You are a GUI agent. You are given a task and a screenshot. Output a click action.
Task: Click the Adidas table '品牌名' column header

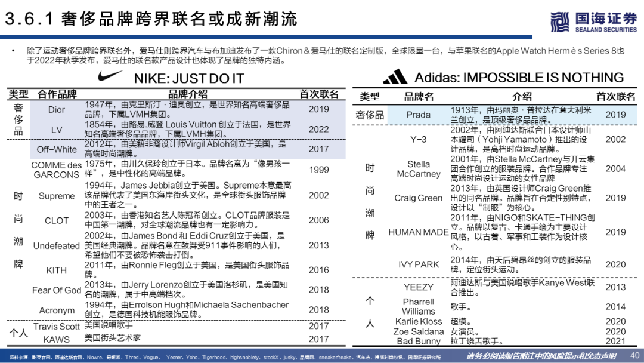click(419, 97)
